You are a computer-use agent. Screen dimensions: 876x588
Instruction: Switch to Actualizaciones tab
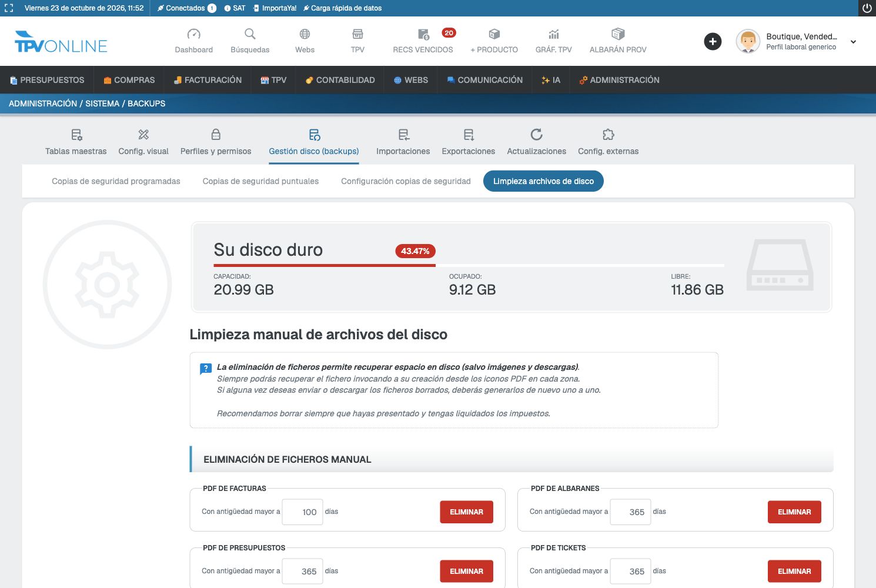pos(536,142)
